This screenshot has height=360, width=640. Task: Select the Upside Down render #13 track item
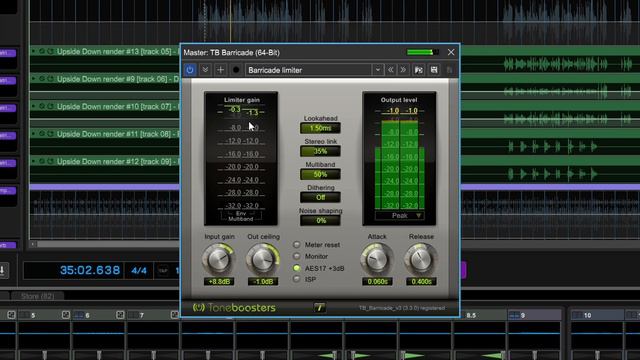[105, 51]
